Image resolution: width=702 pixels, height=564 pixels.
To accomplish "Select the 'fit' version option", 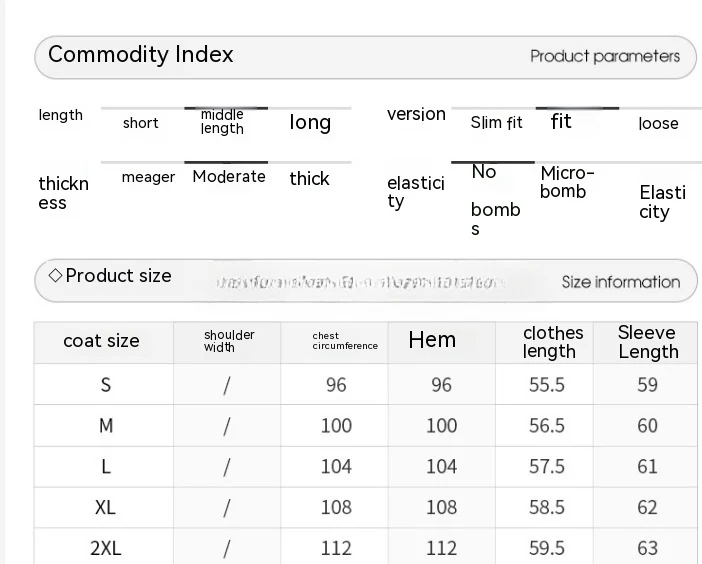I will (561, 121).
